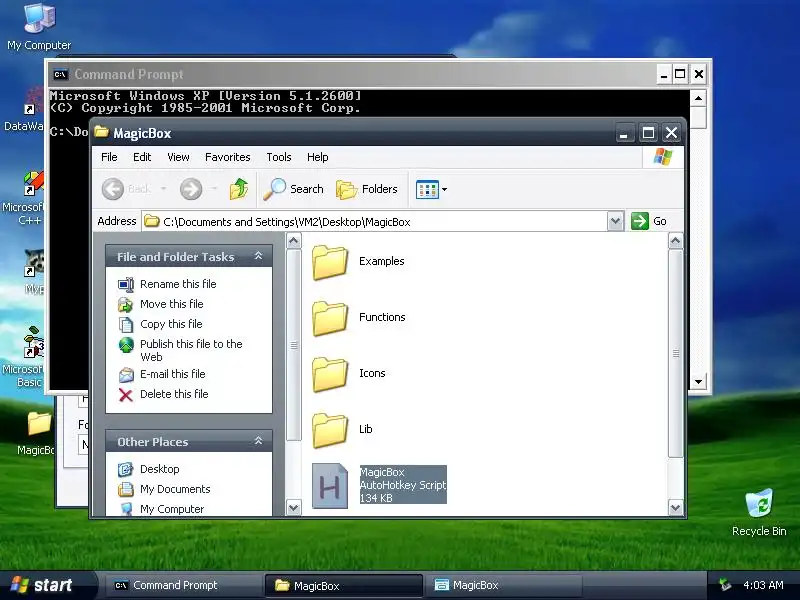Open My Computer desktop icon
This screenshot has width=800, height=600.
point(39,27)
